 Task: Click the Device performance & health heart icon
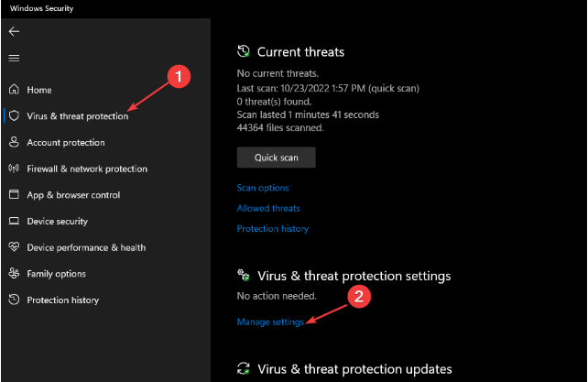(14, 247)
